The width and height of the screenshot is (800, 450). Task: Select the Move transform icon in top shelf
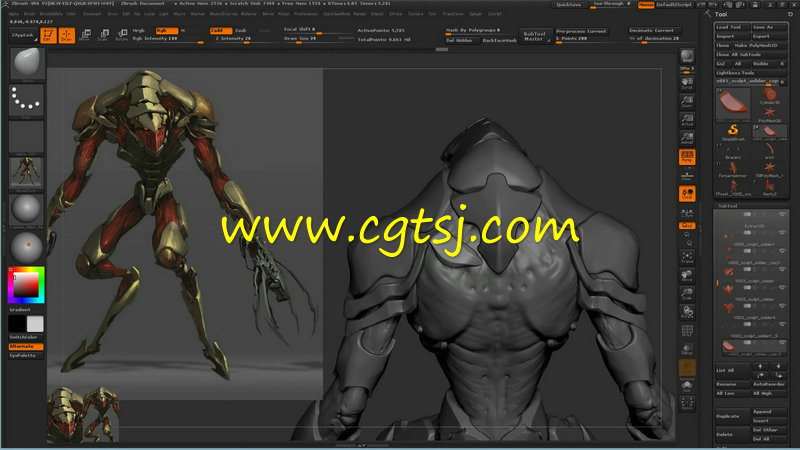pos(85,35)
